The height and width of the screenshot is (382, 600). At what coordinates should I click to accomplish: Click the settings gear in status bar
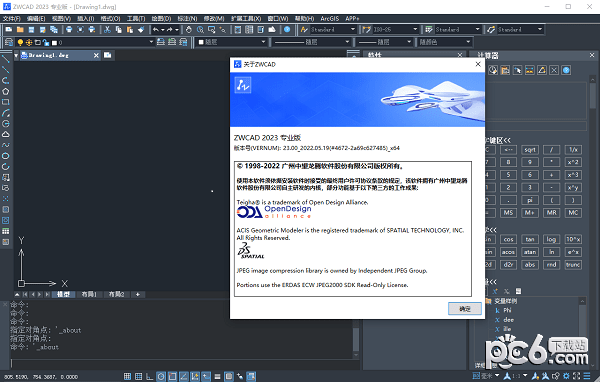point(566,376)
